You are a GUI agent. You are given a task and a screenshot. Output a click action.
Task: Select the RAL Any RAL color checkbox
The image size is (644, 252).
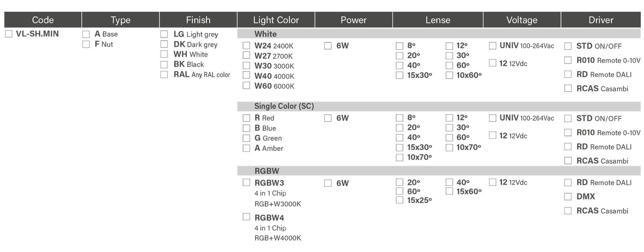164,75
